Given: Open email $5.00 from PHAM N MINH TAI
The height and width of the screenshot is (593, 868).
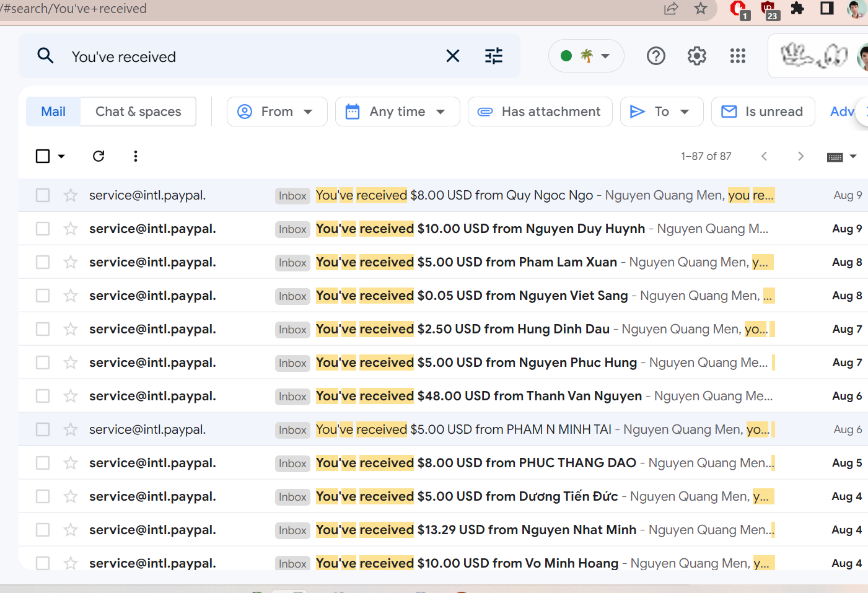Looking at the screenshot, I should [x=443, y=429].
